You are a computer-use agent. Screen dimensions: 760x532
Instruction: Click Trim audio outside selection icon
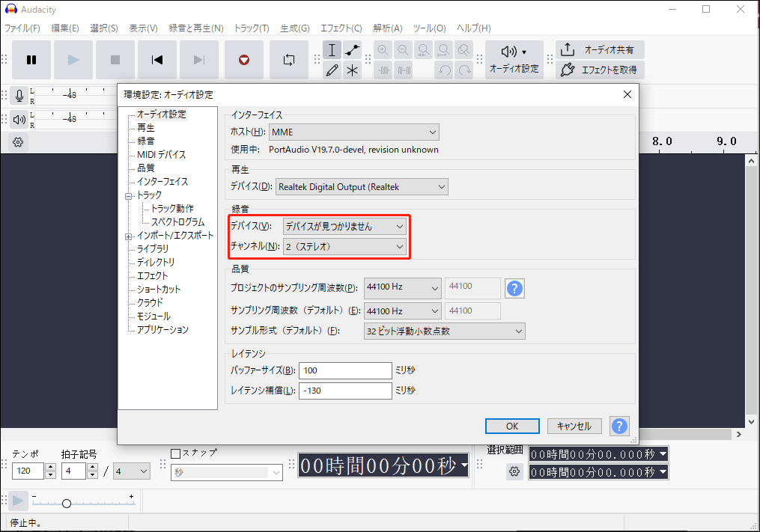(x=384, y=70)
